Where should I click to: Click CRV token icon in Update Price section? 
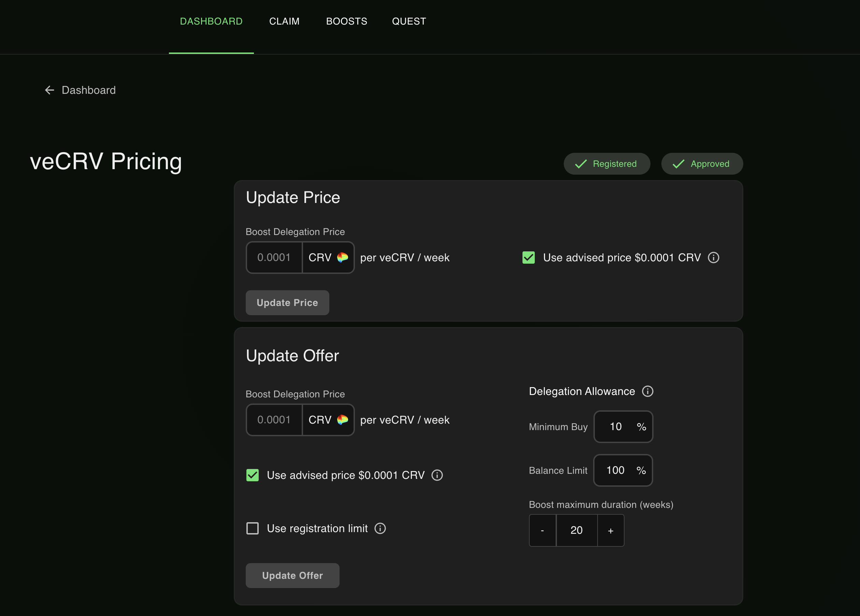coord(342,258)
